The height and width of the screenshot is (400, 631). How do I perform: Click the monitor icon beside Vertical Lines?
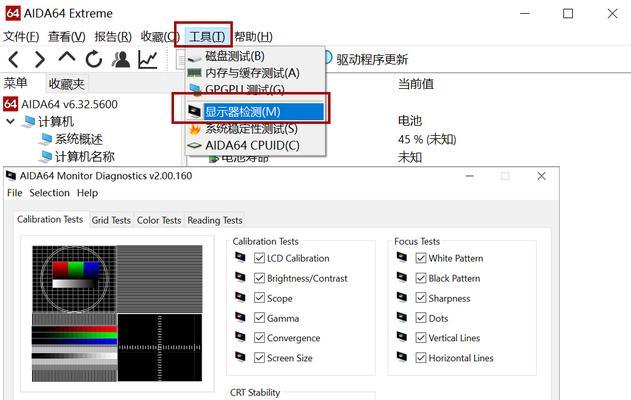tap(402, 337)
